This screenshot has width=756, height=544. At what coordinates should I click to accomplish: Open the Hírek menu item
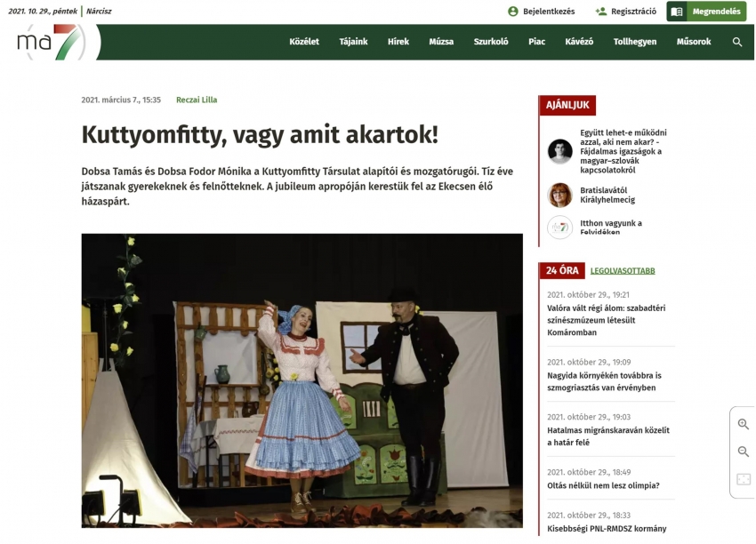click(398, 42)
